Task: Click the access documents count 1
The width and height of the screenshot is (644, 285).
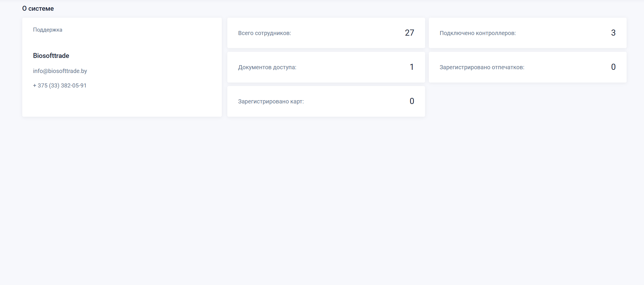Action: (x=412, y=67)
